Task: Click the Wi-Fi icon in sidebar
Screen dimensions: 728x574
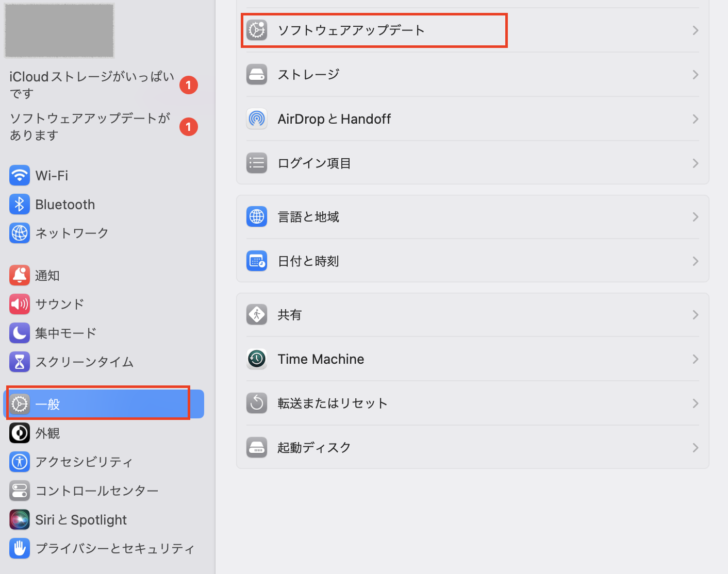Action: [x=20, y=176]
